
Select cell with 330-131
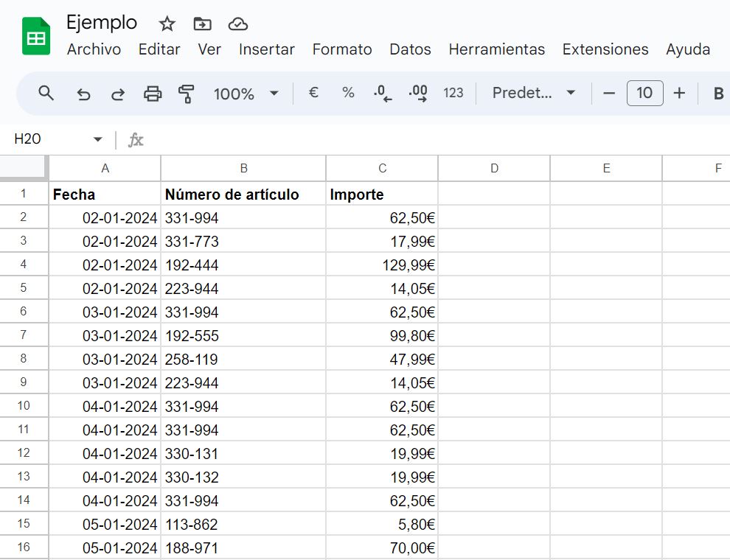click(243, 453)
